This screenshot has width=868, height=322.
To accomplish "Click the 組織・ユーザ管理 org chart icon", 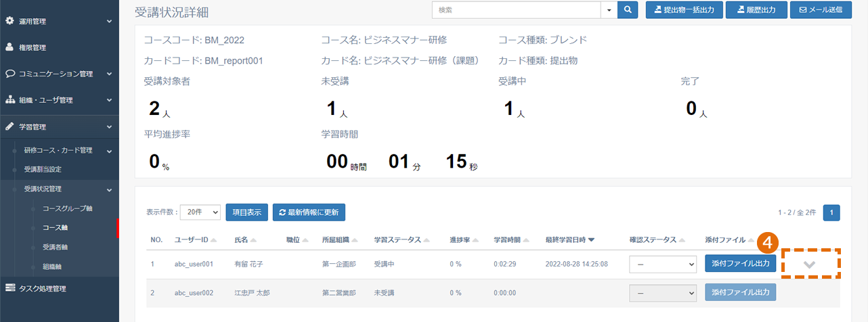I will (x=9, y=100).
